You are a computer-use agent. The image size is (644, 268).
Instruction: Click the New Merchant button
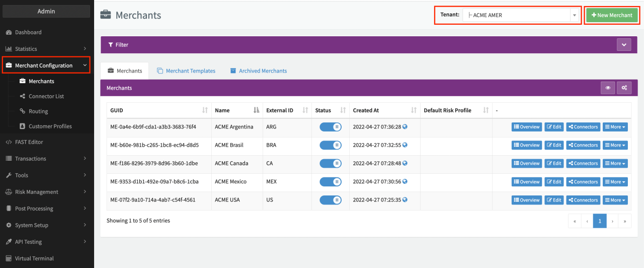pos(611,15)
